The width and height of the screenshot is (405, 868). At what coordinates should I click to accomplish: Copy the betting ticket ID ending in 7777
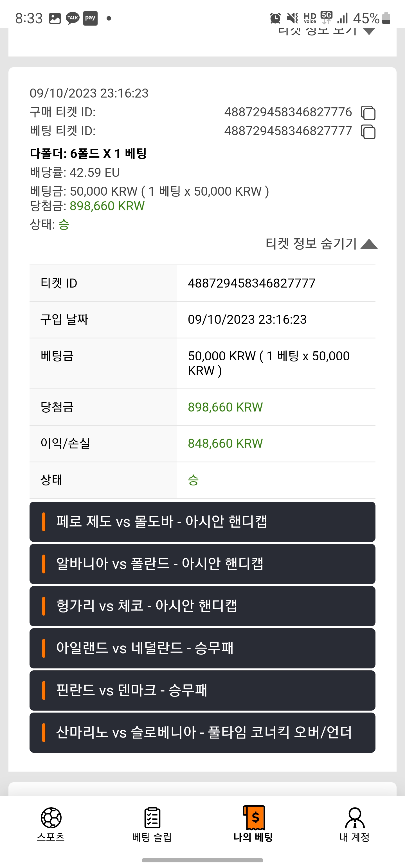pyautogui.click(x=368, y=132)
